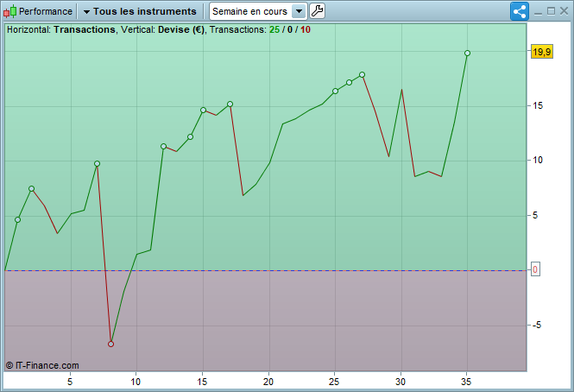Select the data point at transaction 25

pyautogui.click(x=335, y=91)
